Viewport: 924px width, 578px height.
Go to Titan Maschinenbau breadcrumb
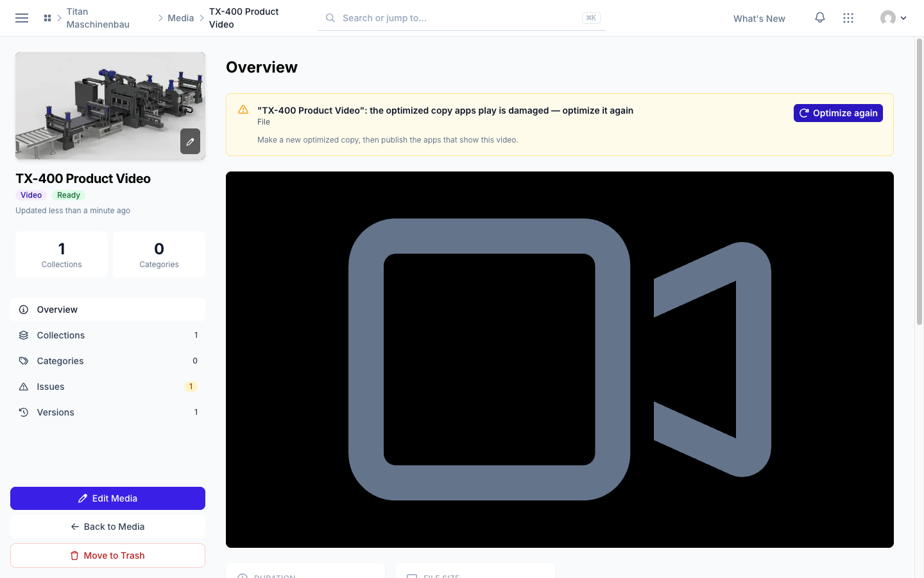(98, 18)
